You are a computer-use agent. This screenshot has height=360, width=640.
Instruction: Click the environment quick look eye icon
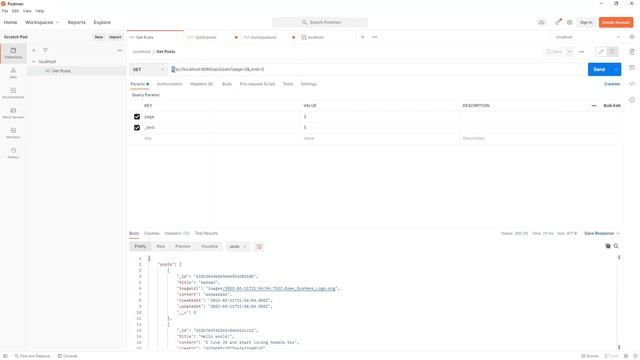tap(632, 37)
